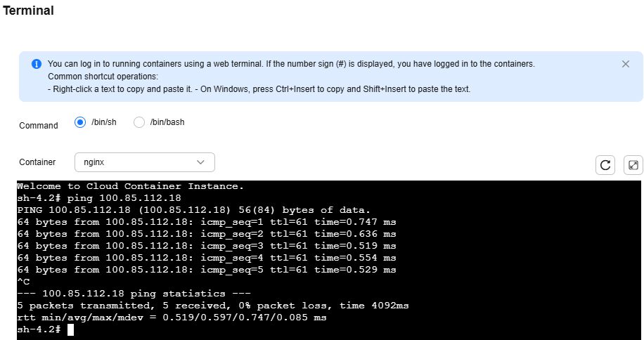Screen dimensions: 644x340
Task: Click the /bin/sh option label
Action: [x=104, y=122]
